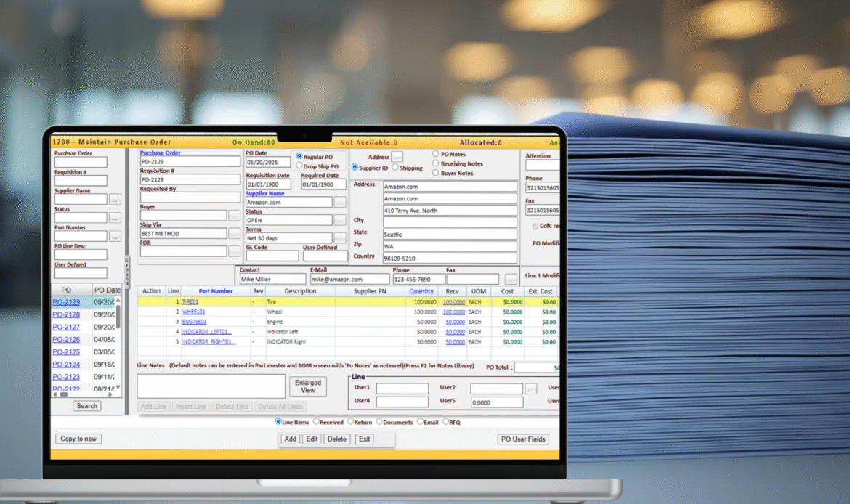Open the browse button beside the contact Fax field
This screenshot has width=850, height=504.
[x=510, y=279]
